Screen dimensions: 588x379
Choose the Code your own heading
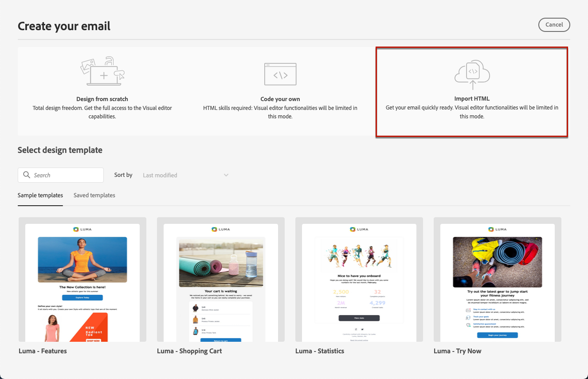click(280, 99)
